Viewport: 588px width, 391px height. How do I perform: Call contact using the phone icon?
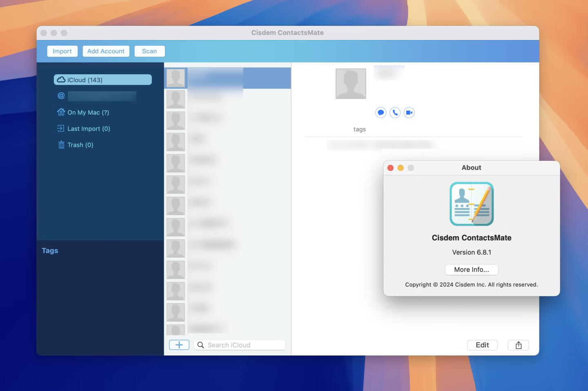coord(395,112)
